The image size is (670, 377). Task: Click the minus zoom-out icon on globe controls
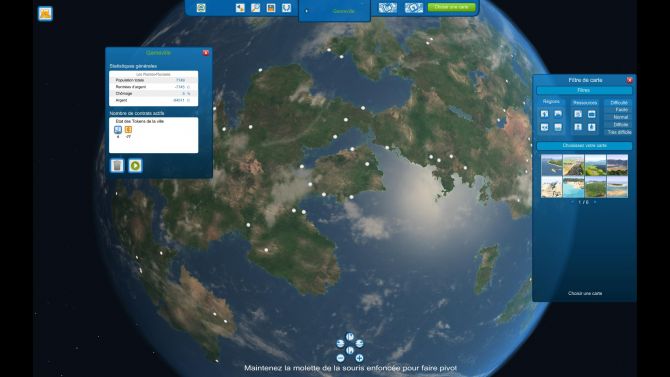(341, 358)
